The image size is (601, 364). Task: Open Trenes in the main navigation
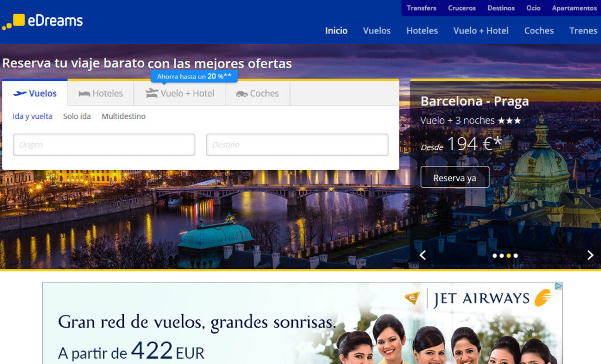coord(583,30)
